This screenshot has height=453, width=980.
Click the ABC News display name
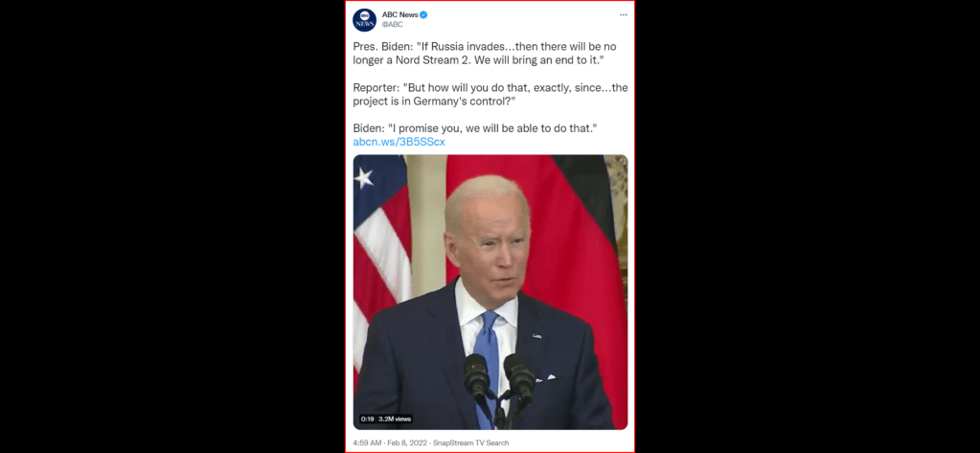pyautogui.click(x=400, y=15)
